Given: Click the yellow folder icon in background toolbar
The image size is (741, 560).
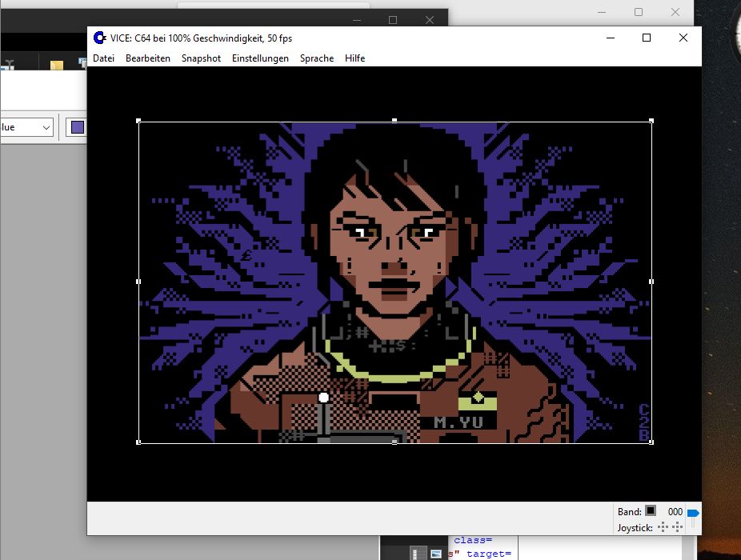Looking at the screenshot, I should [57, 66].
